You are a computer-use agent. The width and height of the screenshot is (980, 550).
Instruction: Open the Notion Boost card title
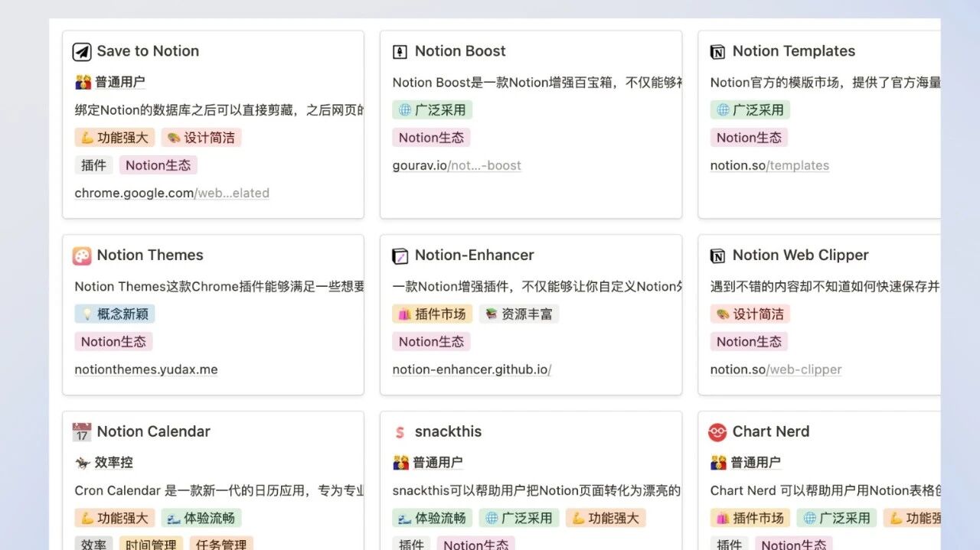[x=460, y=51]
